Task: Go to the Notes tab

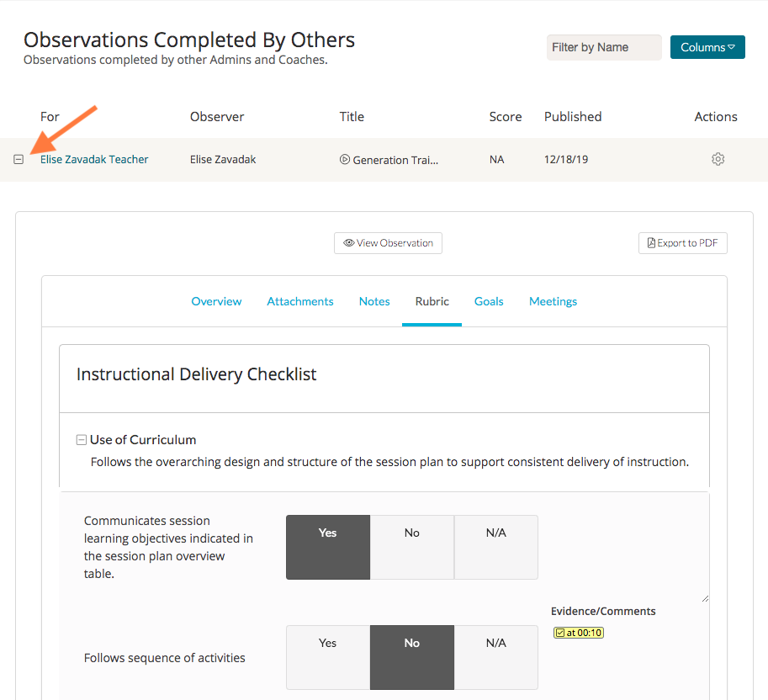Action: tap(374, 301)
